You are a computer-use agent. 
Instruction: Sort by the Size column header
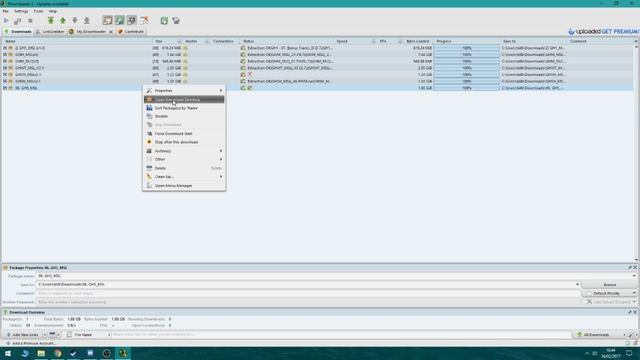(x=167, y=41)
